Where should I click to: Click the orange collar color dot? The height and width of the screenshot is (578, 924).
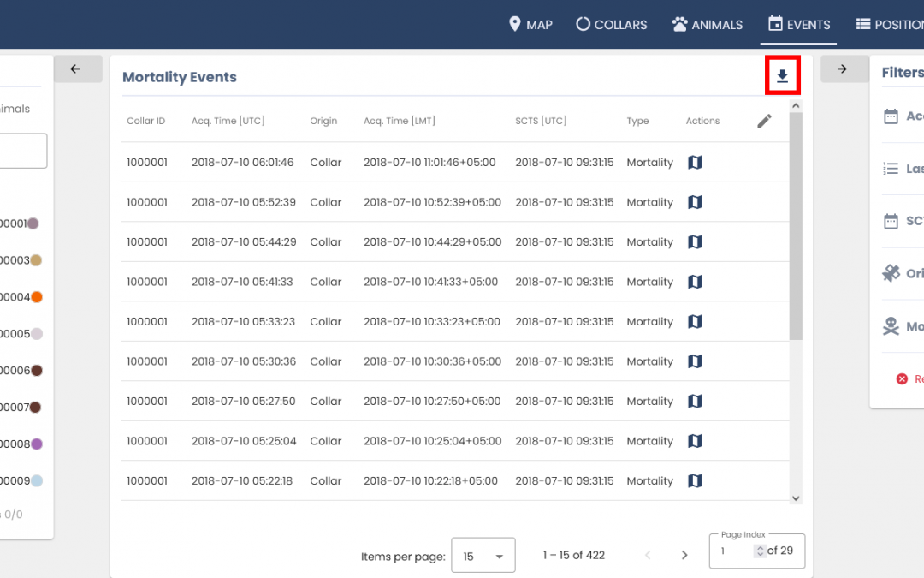point(37,297)
